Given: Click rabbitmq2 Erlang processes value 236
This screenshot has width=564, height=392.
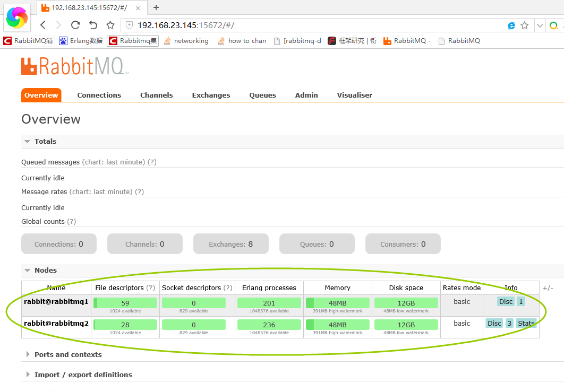Looking at the screenshot, I should pyautogui.click(x=269, y=325).
